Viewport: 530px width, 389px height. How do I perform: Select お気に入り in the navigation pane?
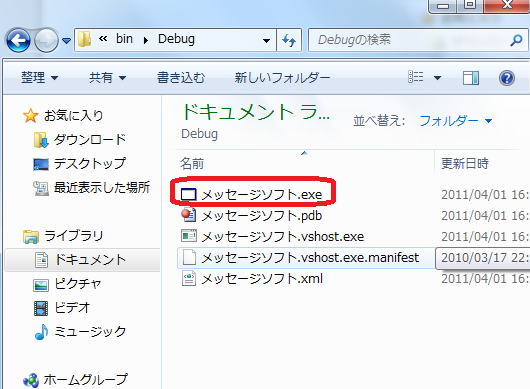point(73,116)
